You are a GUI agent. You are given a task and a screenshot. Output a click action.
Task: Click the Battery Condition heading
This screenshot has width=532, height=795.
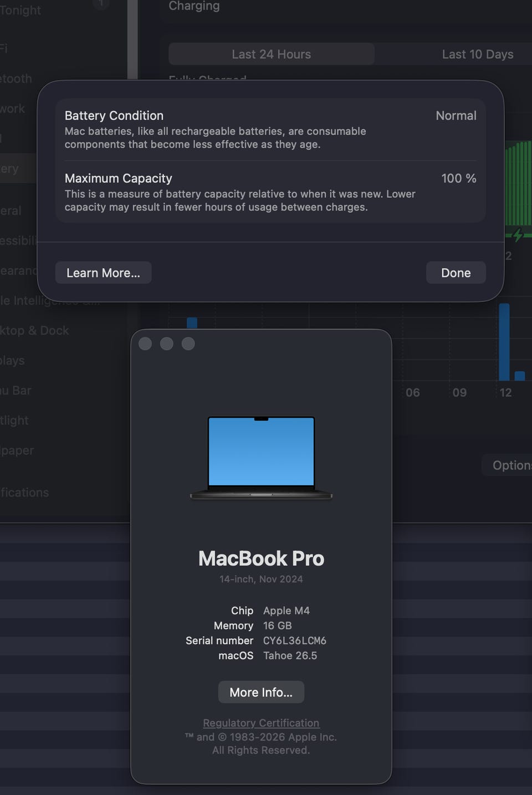point(114,116)
